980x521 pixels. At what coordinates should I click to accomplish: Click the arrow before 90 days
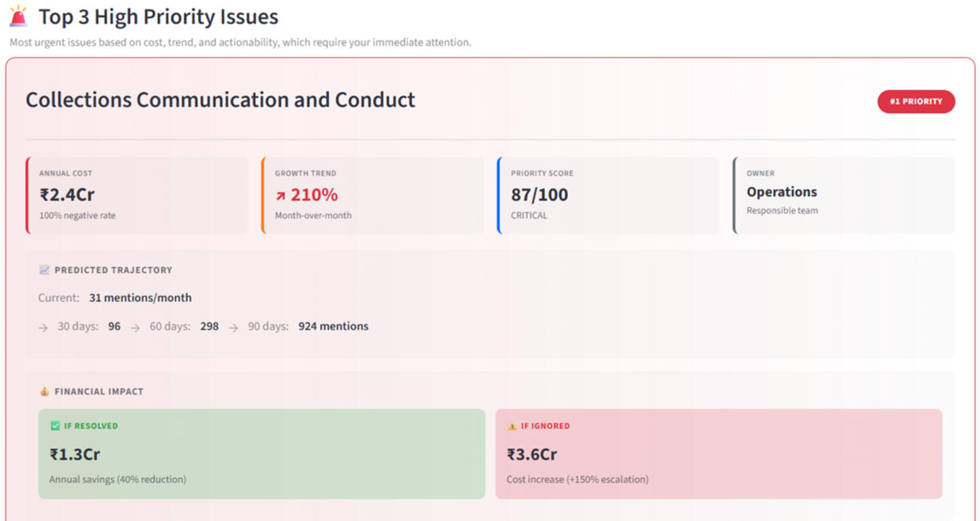(x=234, y=328)
